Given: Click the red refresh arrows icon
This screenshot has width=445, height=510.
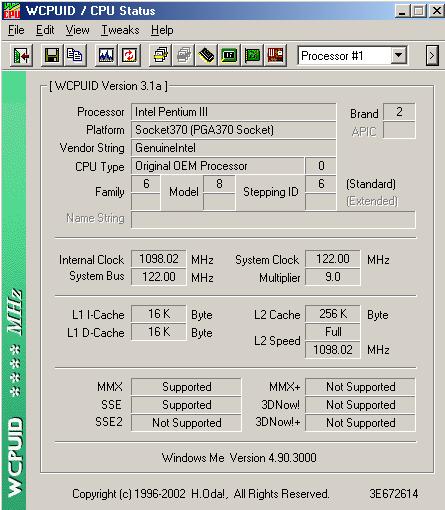Looking at the screenshot, I should pos(129,55).
